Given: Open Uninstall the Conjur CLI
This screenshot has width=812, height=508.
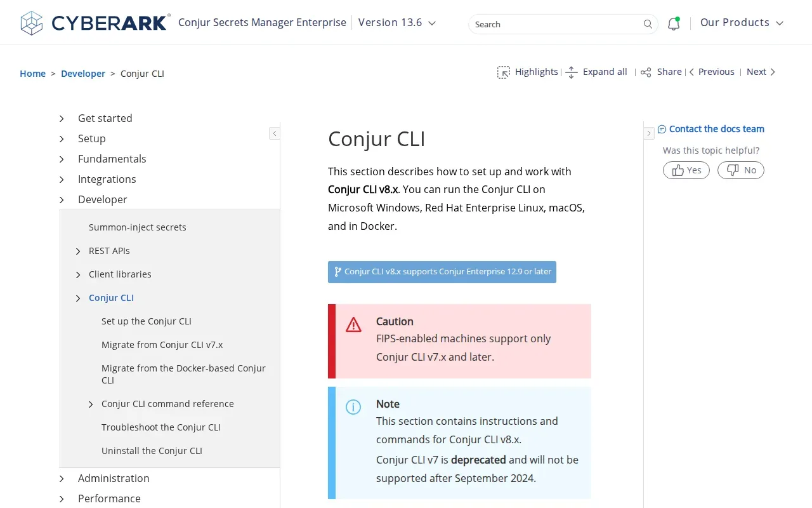Looking at the screenshot, I should tap(152, 451).
